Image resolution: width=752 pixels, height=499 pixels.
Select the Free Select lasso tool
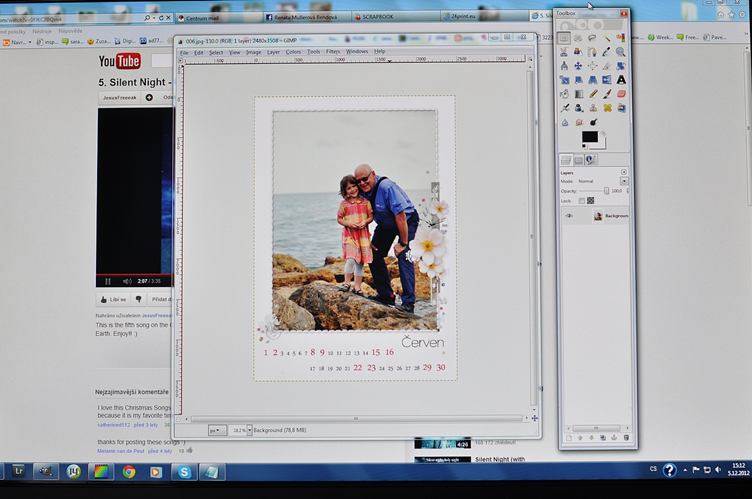(x=592, y=37)
